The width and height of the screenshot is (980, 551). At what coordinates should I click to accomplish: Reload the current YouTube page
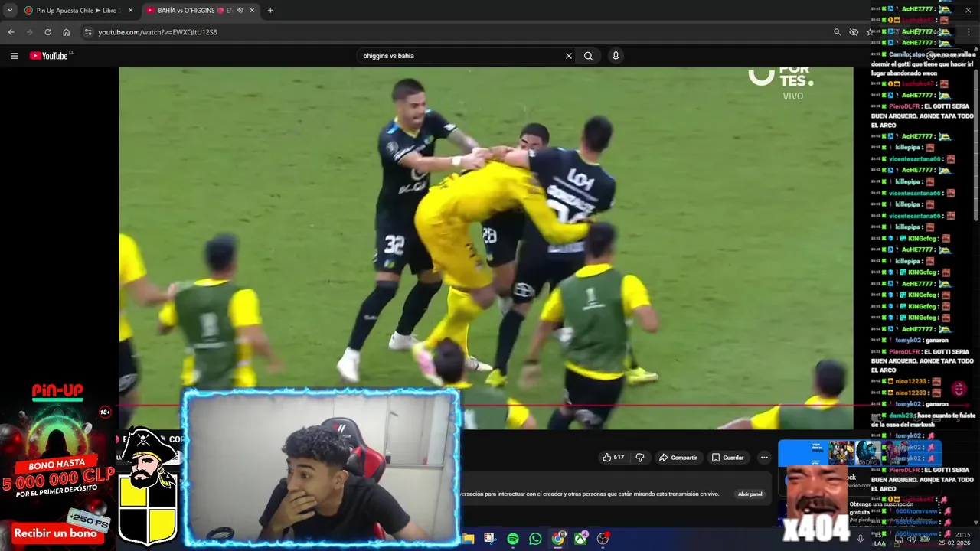click(x=47, y=32)
